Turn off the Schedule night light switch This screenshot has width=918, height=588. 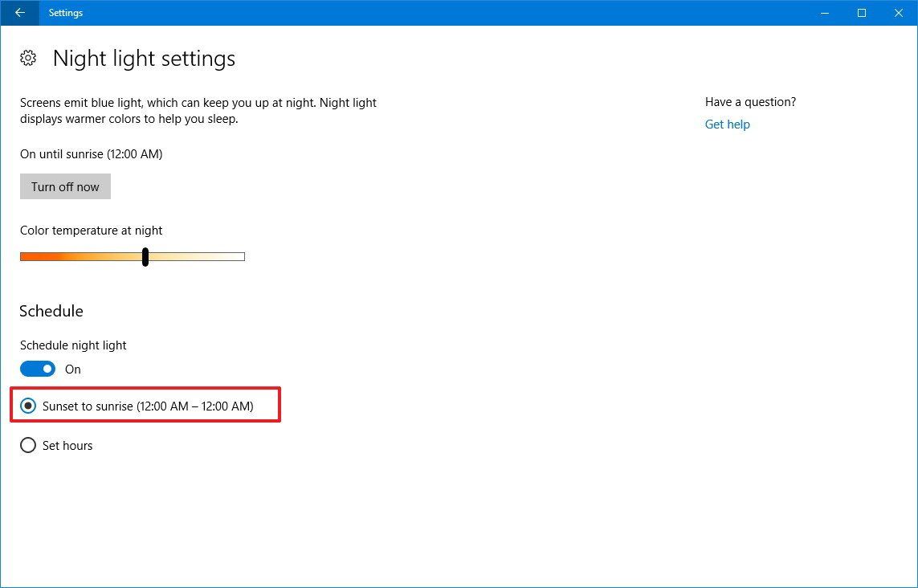[37, 369]
